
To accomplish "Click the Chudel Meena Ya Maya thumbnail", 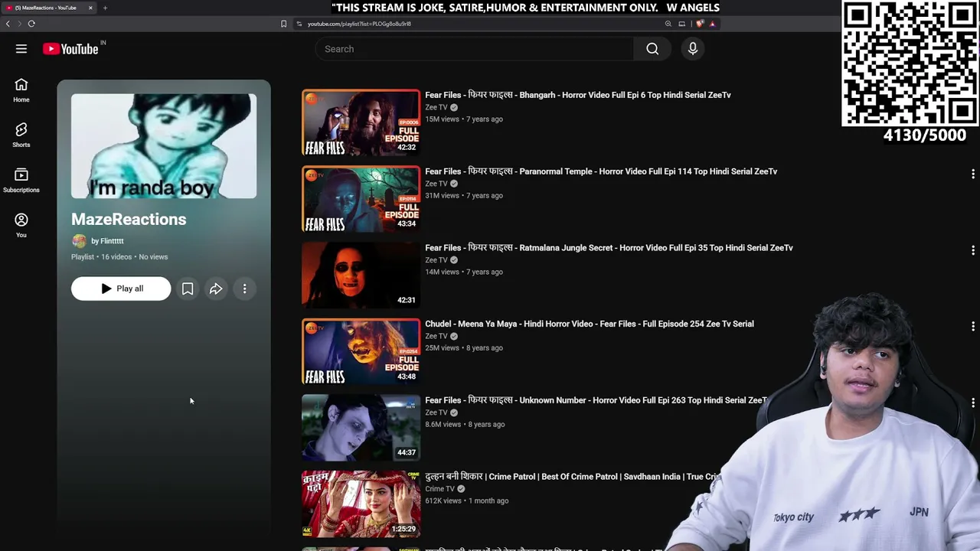I will click(x=361, y=351).
